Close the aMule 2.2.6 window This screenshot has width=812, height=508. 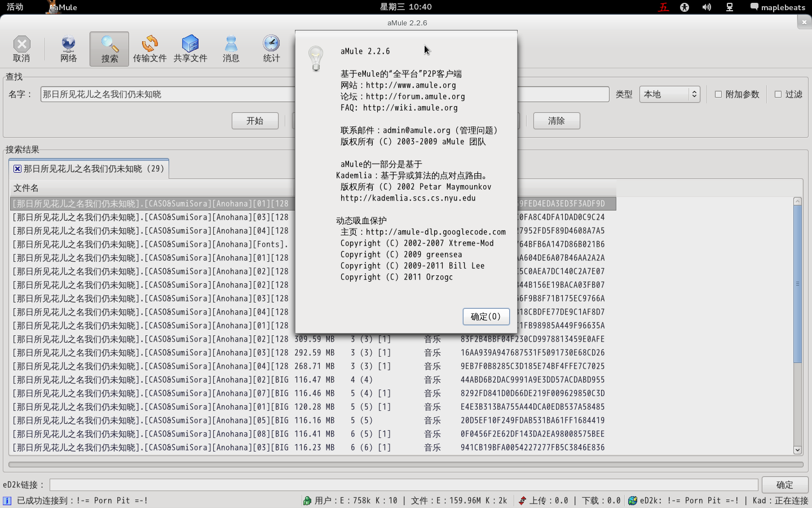click(804, 22)
